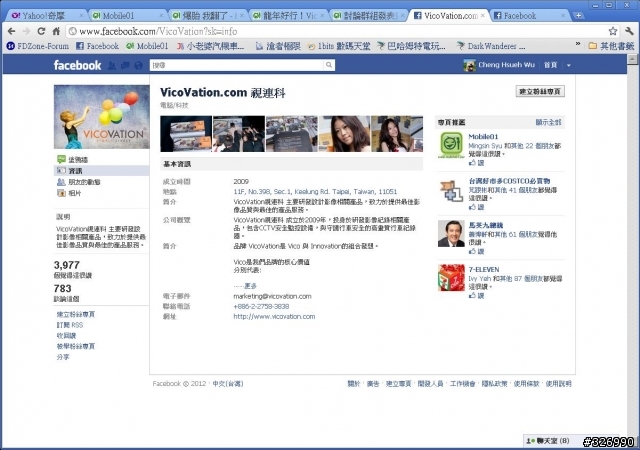Click the 3,977 likes count
Viewport: 640px width, 450px height.
[x=67, y=265]
